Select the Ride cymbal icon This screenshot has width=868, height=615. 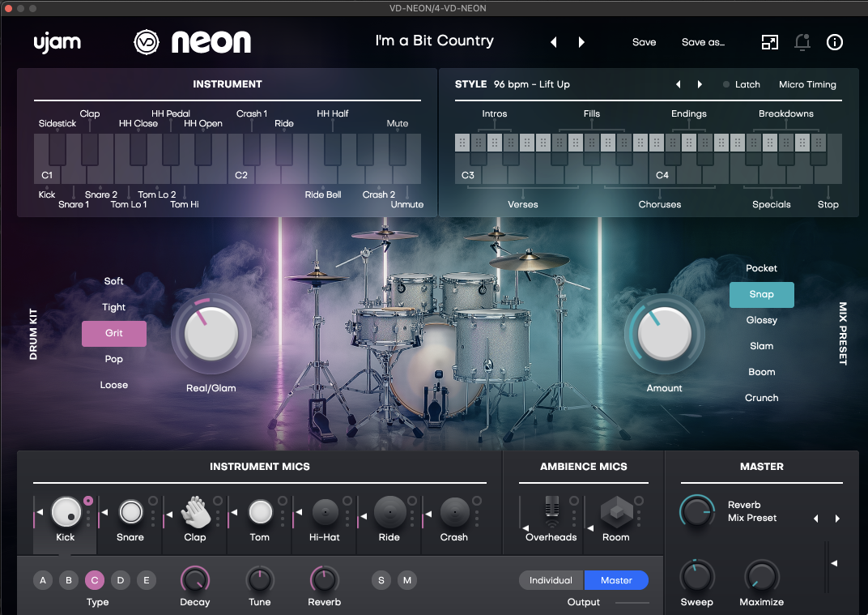[x=389, y=512]
